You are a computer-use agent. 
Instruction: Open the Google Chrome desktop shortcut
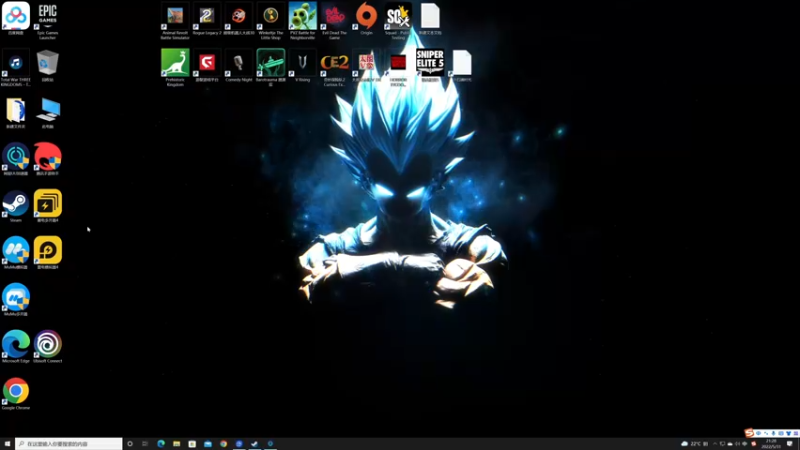pyautogui.click(x=16, y=393)
